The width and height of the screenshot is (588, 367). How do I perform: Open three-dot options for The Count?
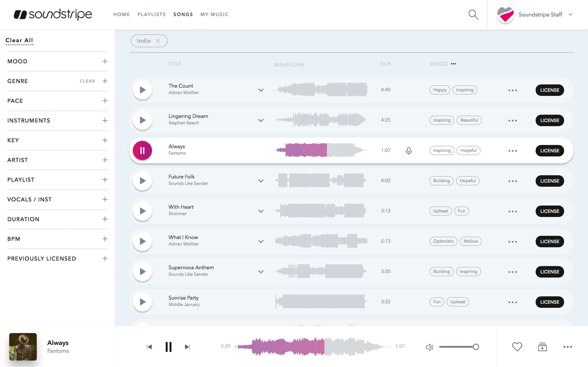pos(512,90)
